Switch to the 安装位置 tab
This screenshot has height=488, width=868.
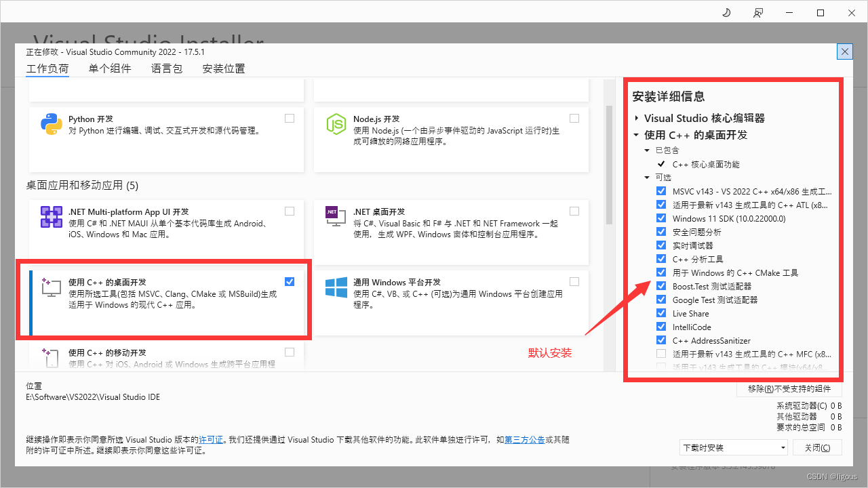click(x=224, y=68)
